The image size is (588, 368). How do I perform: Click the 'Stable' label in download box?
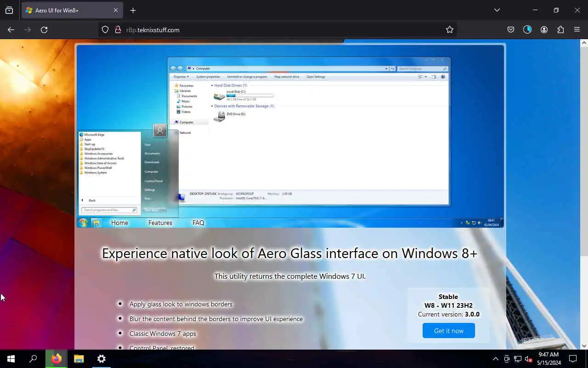448,297
